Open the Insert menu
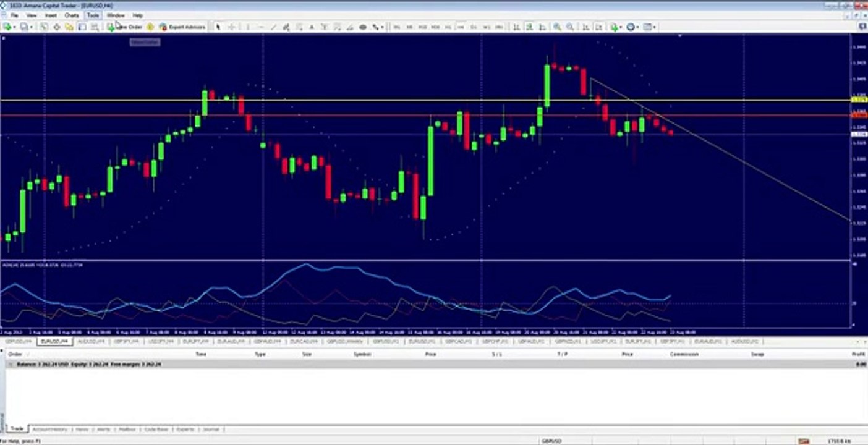The height and width of the screenshot is (445, 868). click(x=51, y=15)
